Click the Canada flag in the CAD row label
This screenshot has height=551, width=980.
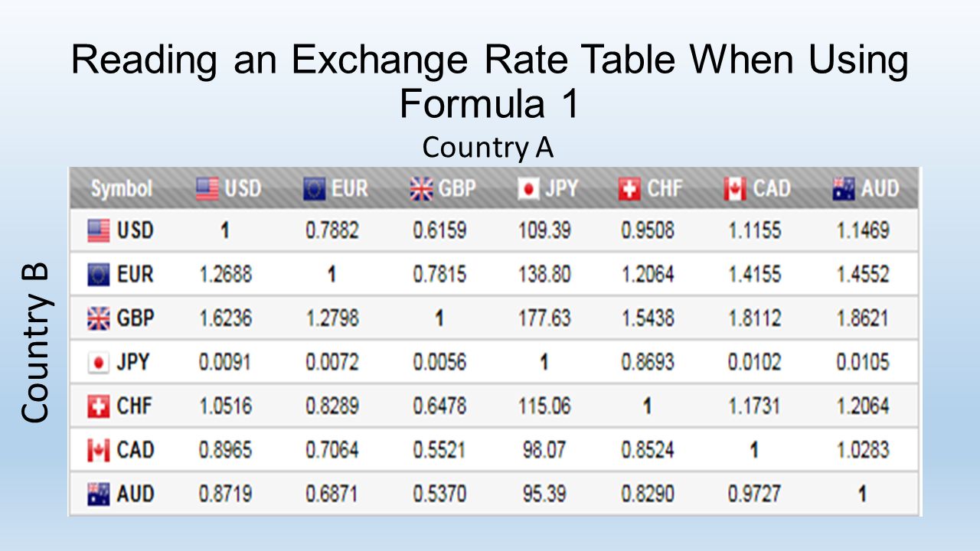pyautogui.click(x=99, y=450)
